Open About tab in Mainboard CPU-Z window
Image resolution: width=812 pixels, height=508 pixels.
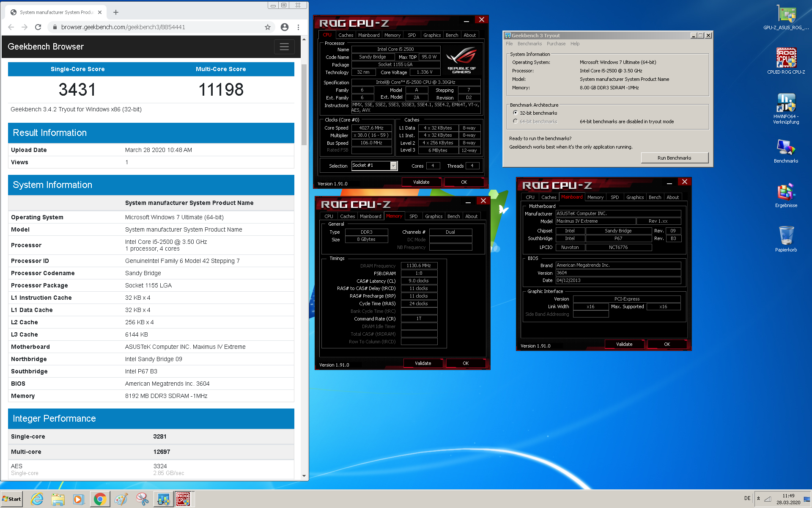[x=673, y=197]
